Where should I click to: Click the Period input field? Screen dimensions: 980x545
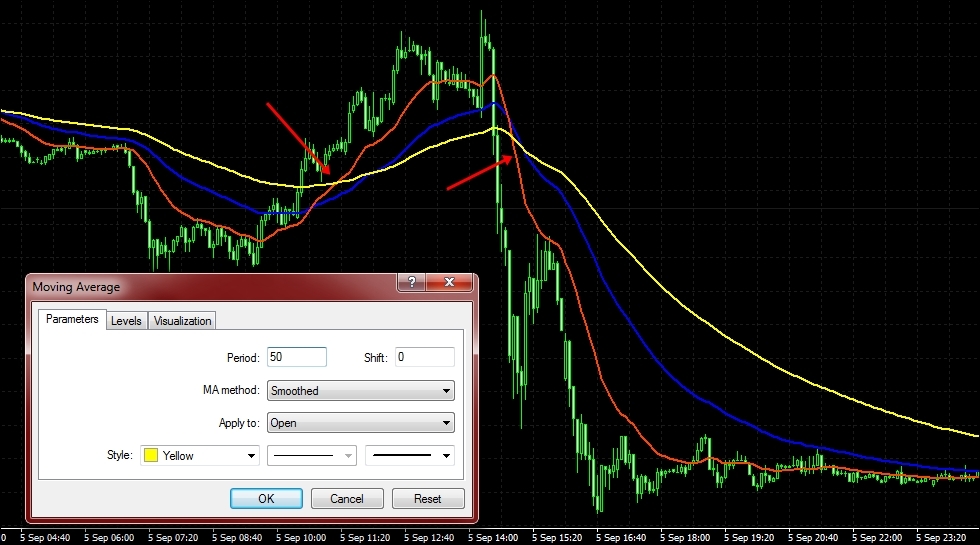[x=297, y=357]
